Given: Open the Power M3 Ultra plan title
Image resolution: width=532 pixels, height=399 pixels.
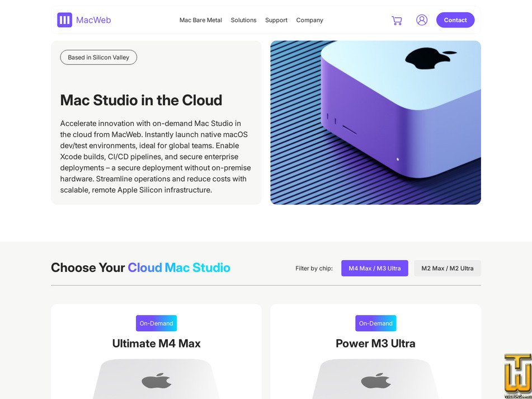Looking at the screenshot, I should click(375, 344).
